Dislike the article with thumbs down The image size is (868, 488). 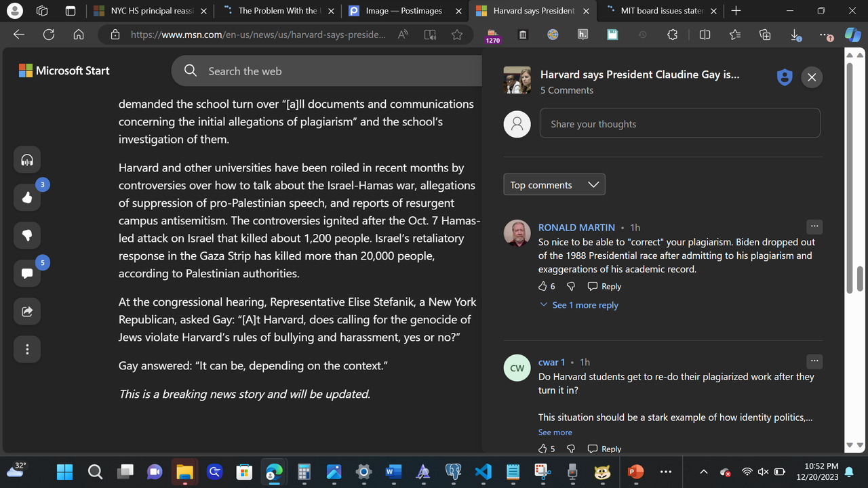click(27, 236)
